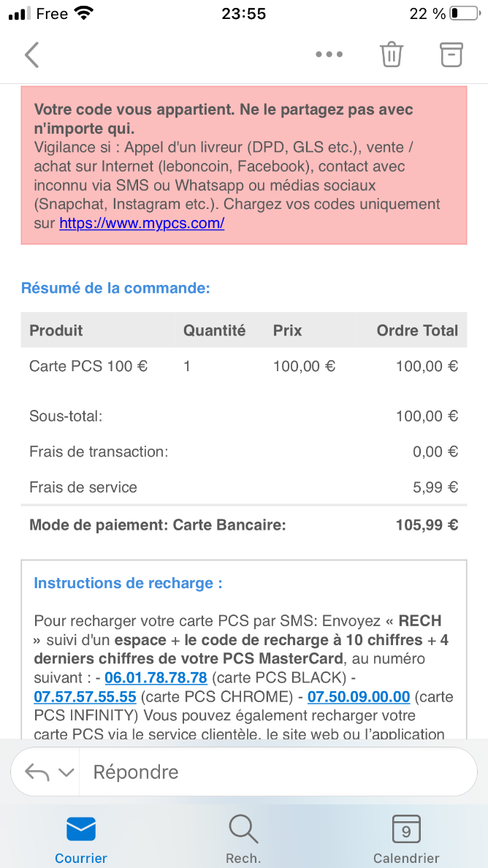Screen dimensions: 488x868
Task: Tap the Instructions de recharge heading
Action: [x=128, y=583]
